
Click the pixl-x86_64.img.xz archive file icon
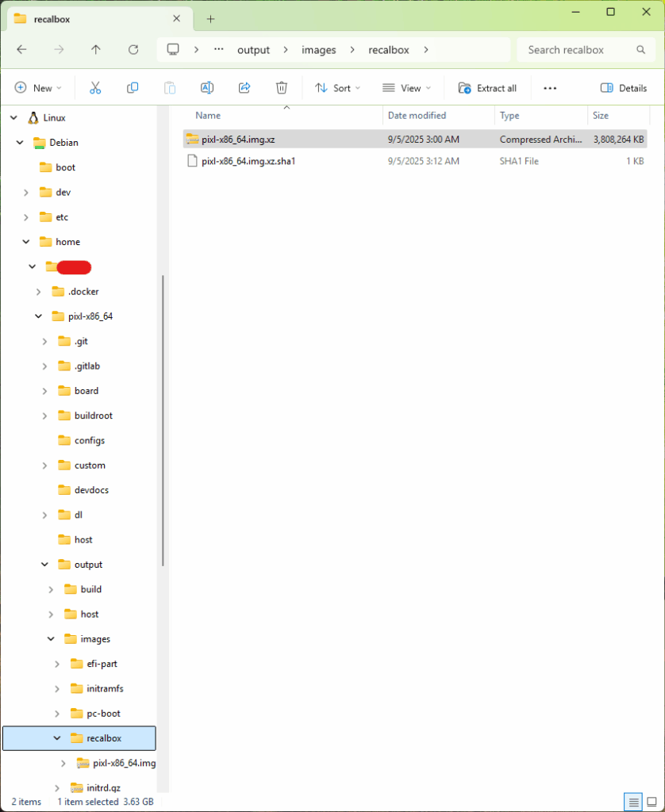click(x=192, y=139)
